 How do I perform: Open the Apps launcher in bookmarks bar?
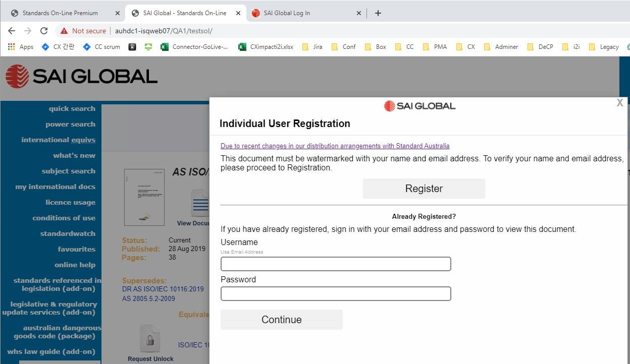point(21,47)
